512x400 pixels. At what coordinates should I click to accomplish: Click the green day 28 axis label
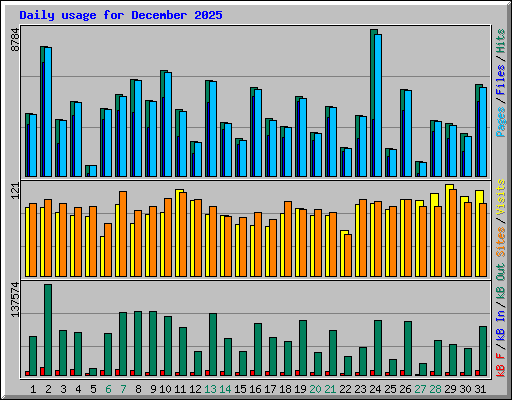click(435, 389)
